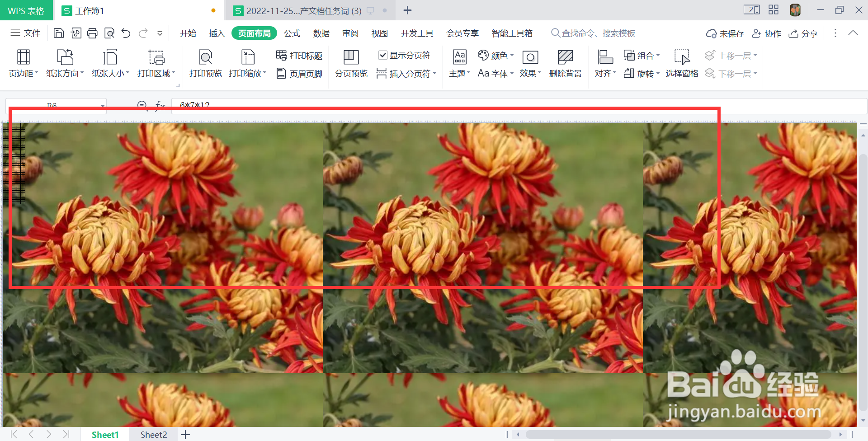Undo the last action
The width and height of the screenshot is (868, 441).
[x=126, y=33]
